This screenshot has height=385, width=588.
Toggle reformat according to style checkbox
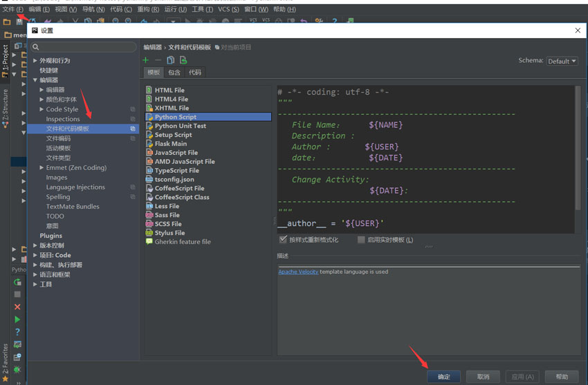[x=283, y=239]
